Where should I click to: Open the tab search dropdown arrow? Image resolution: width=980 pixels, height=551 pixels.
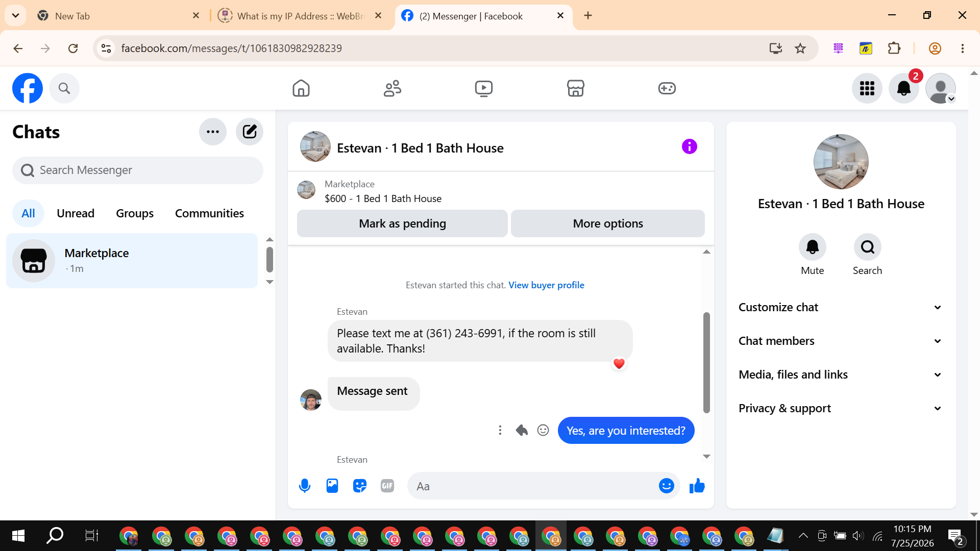(16, 16)
